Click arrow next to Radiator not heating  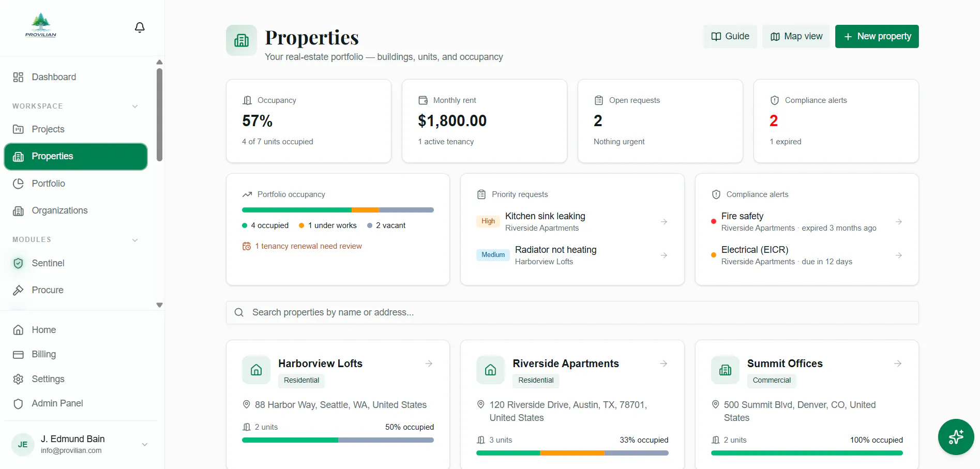[664, 255]
